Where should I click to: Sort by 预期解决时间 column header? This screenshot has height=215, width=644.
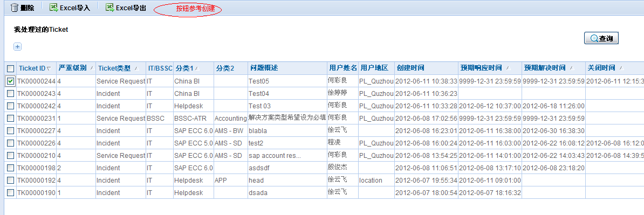point(553,68)
